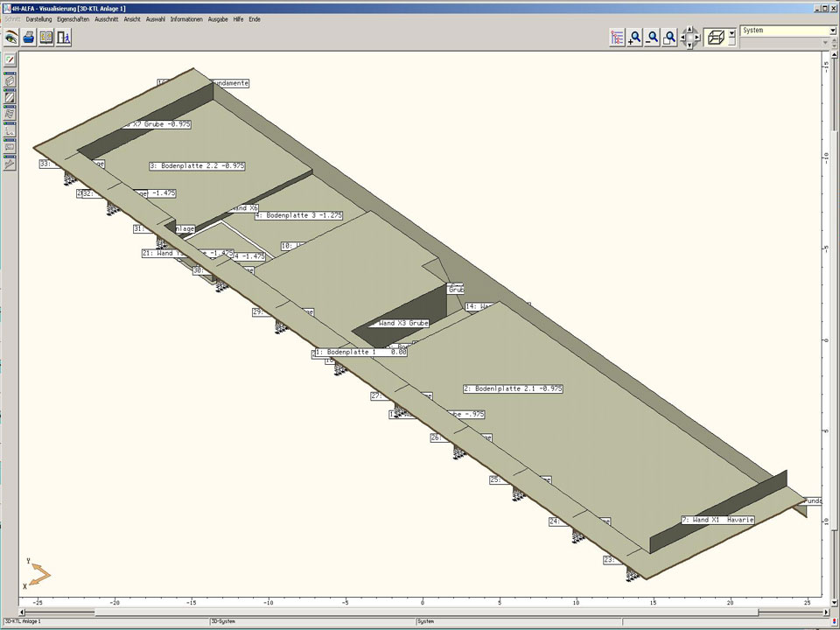The width and height of the screenshot is (840, 630).
Task: Open the Informationen menu
Action: [186, 18]
